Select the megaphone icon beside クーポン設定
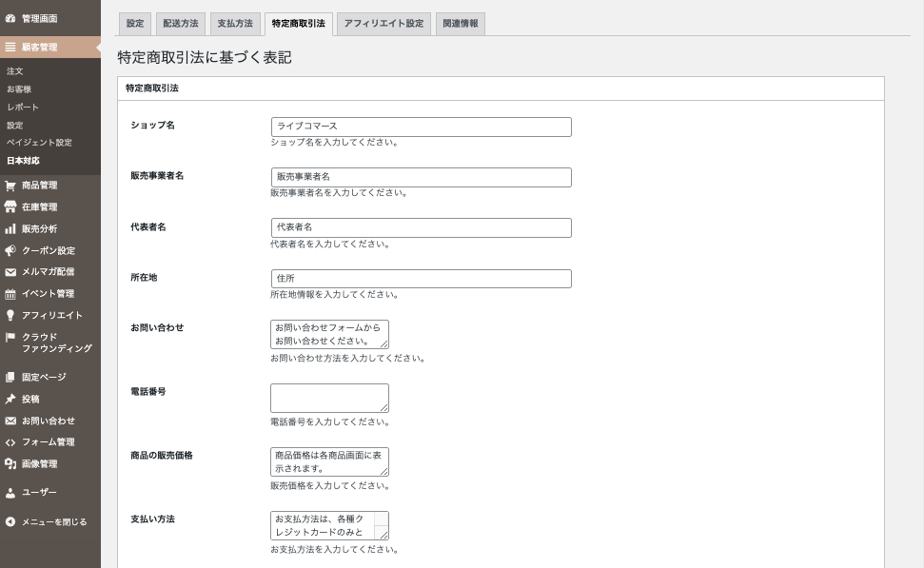This screenshot has height=568, width=924. pos(10,251)
